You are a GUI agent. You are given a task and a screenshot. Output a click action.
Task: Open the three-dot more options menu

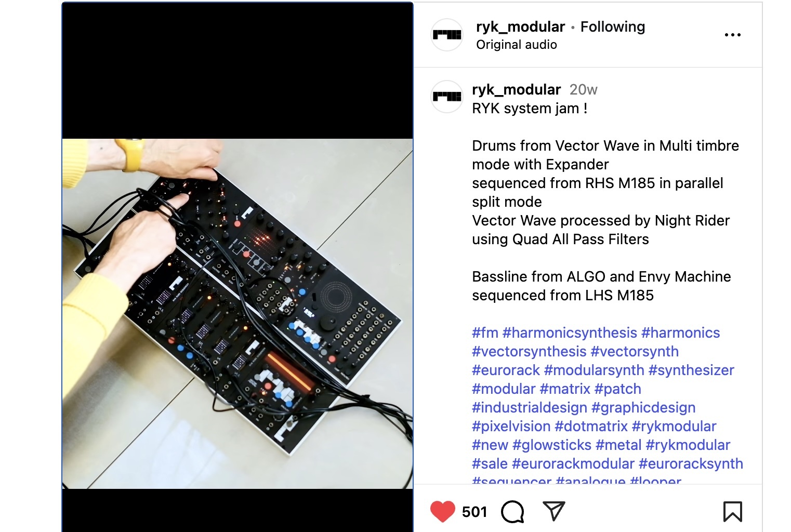732,35
